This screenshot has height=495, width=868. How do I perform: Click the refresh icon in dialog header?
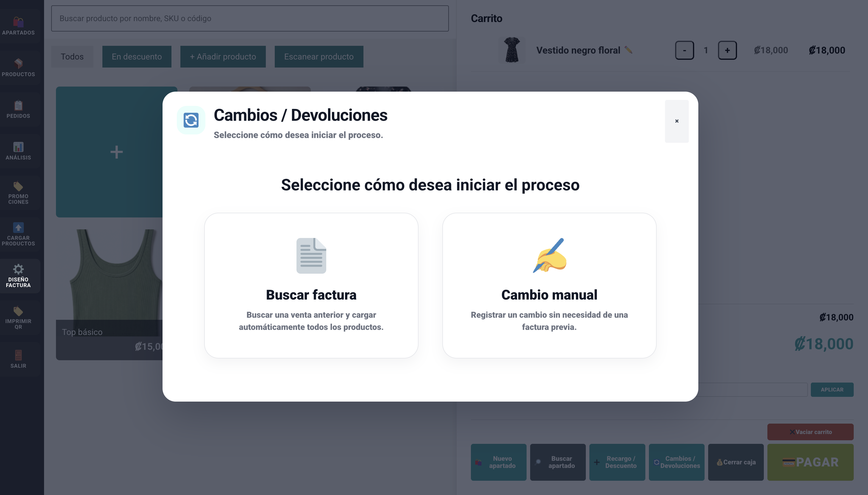click(191, 120)
